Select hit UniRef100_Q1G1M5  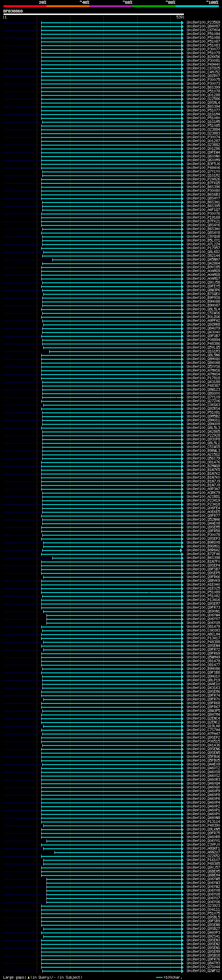(203, 122)
